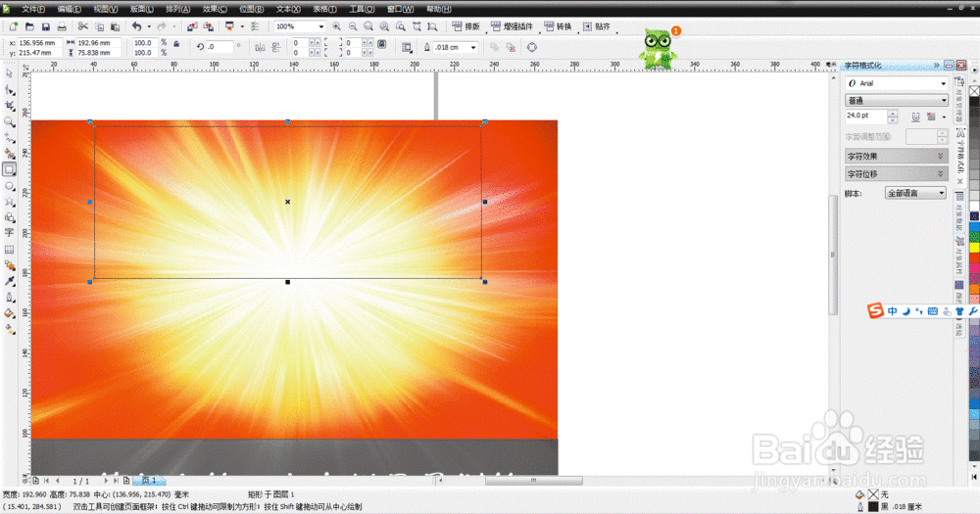This screenshot has height=514, width=980.
Task: Mirror the object vertically
Action: [275, 47]
